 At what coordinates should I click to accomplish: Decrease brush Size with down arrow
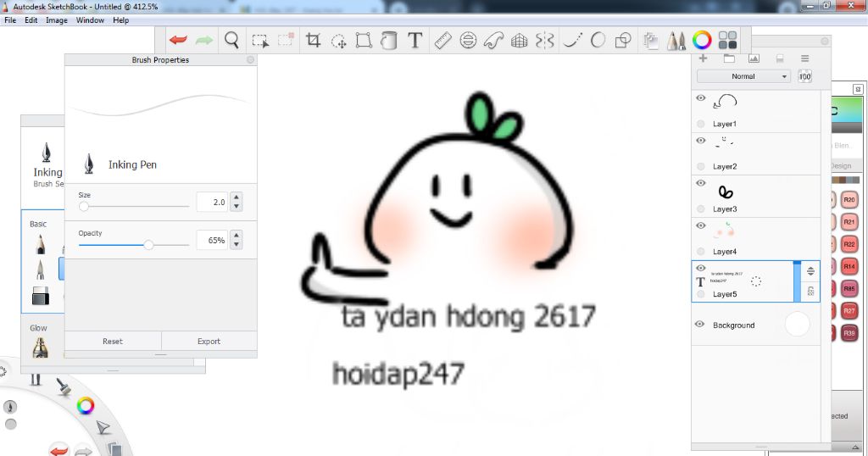[236, 207]
